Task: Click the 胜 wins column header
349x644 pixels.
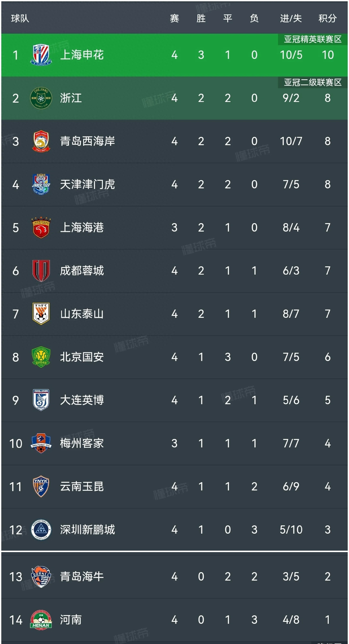Action: click(201, 18)
